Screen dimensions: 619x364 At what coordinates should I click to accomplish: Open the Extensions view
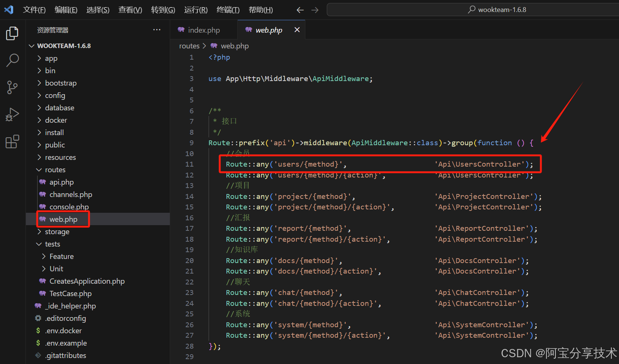[12, 142]
